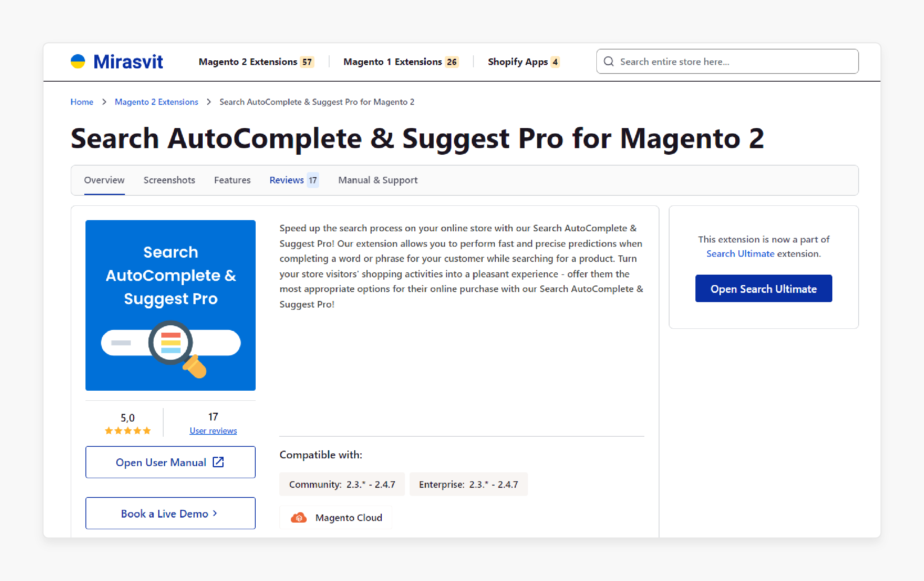Click the Magento Cloud icon
The width and height of the screenshot is (924, 581).
pos(299,517)
